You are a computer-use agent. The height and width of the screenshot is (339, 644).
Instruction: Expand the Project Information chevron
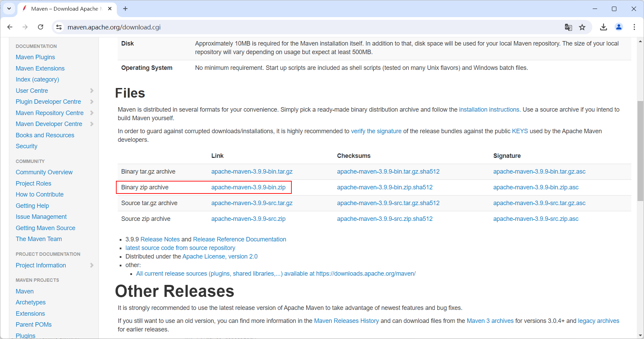92,265
